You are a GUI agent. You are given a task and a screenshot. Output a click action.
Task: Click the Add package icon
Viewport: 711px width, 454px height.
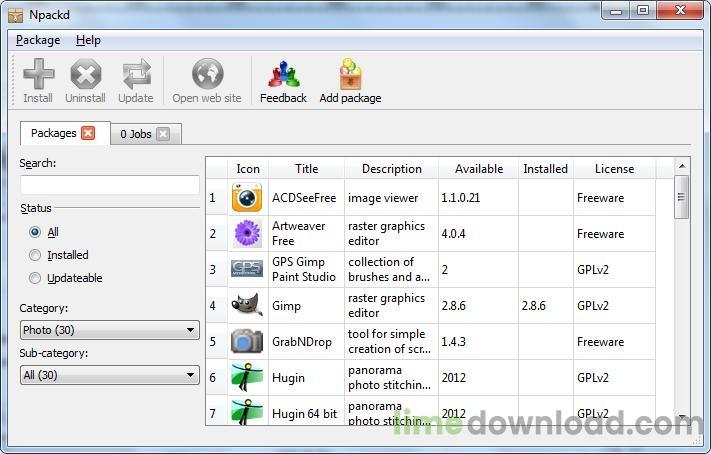pyautogui.click(x=351, y=74)
